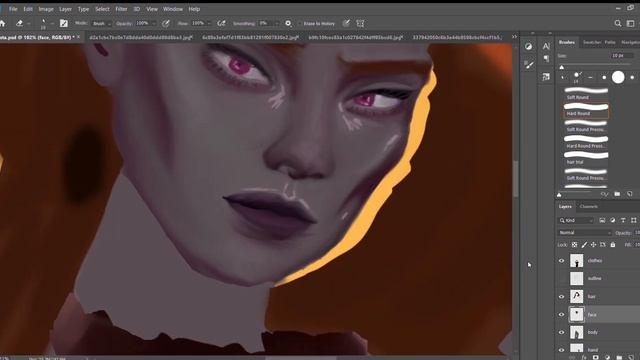The image size is (640, 360).
Task: Open the Brush Settings panel icon
Action: [x=529, y=64]
